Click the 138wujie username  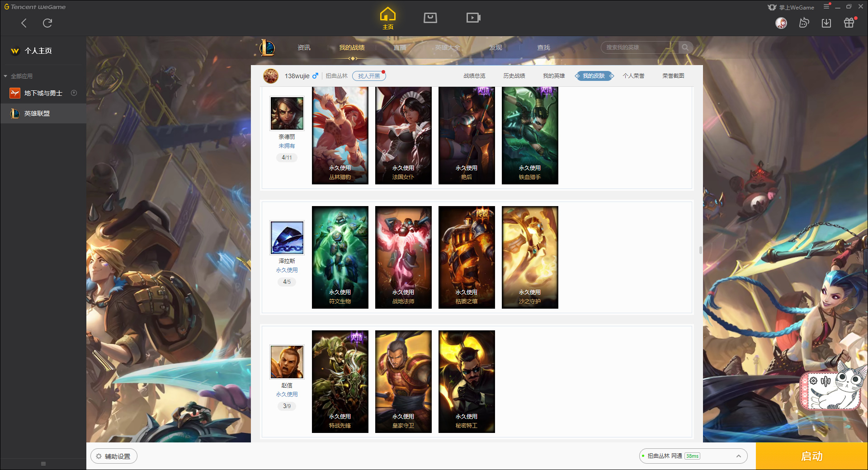click(x=297, y=76)
